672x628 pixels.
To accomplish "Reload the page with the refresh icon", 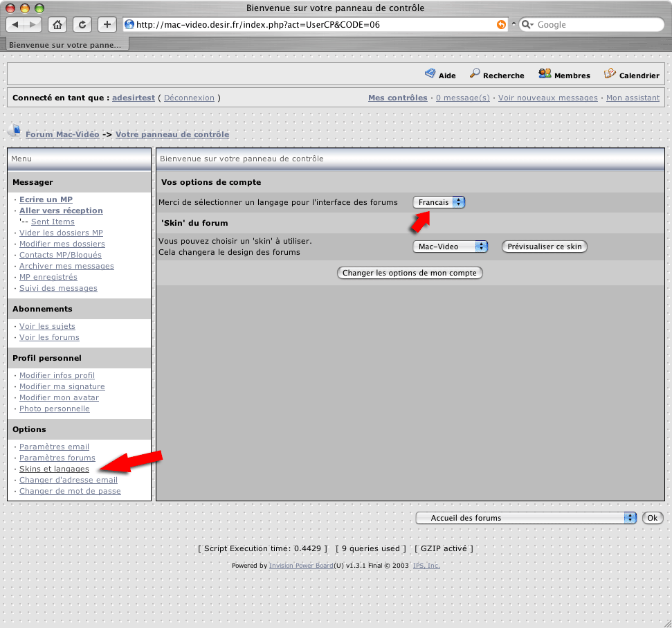I will pos(82,24).
